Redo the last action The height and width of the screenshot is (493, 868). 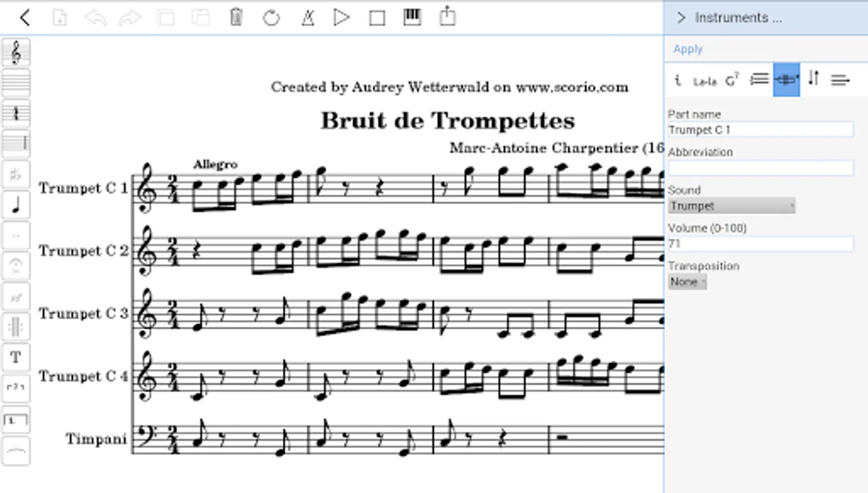coord(130,18)
